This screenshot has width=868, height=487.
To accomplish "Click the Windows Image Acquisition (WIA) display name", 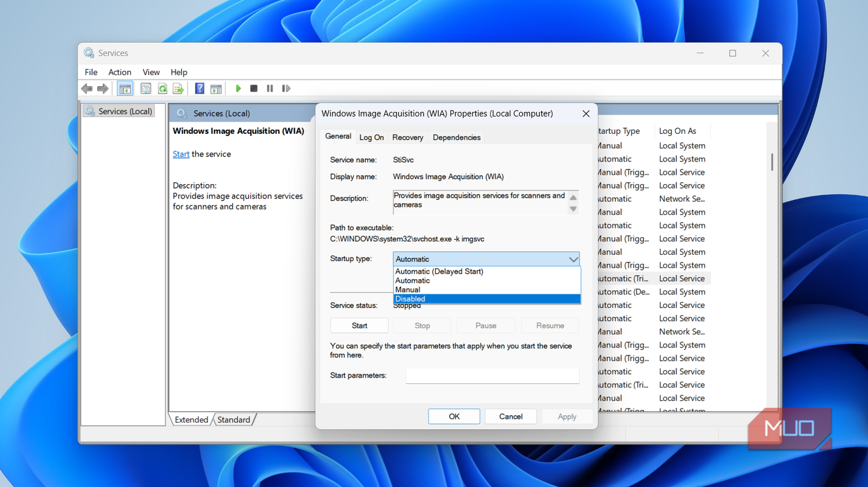I will (448, 177).
